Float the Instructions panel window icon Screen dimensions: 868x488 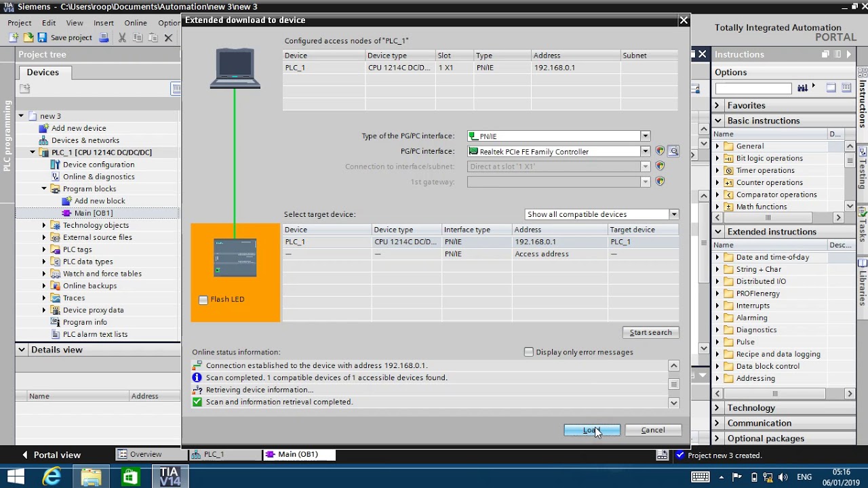(825, 54)
